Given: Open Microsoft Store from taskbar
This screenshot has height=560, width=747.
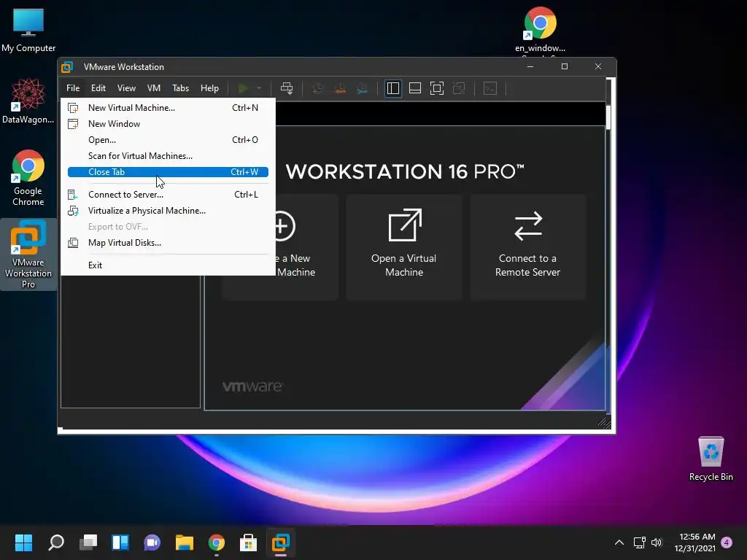Looking at the screenshot, I should (248, 542).
